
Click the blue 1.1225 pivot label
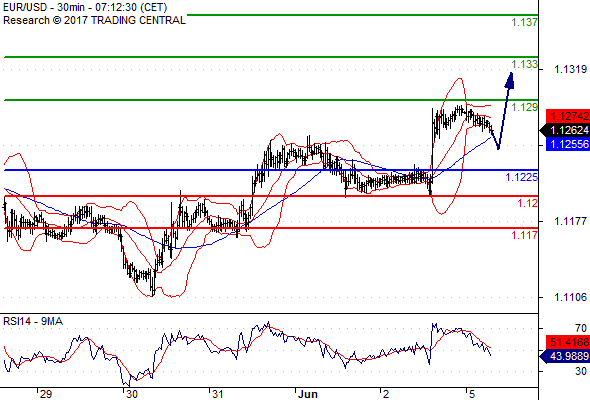click(522, 177)
